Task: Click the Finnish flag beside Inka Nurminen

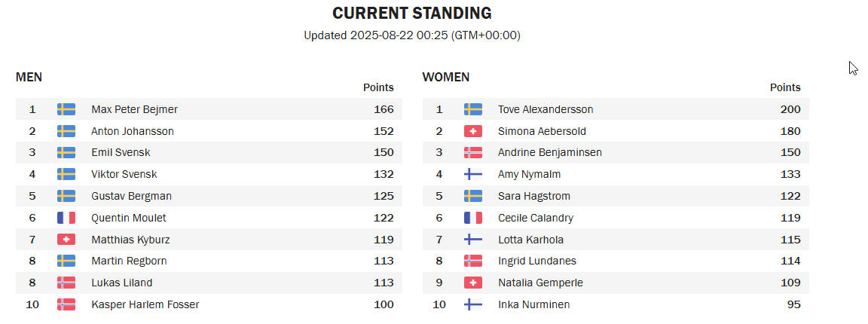Action: tap(472, 304)
